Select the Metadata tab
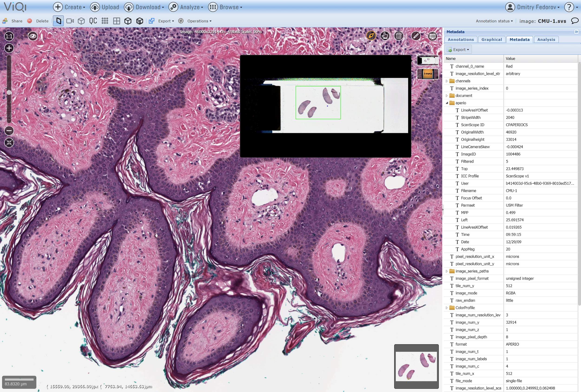 coord(519,40)
